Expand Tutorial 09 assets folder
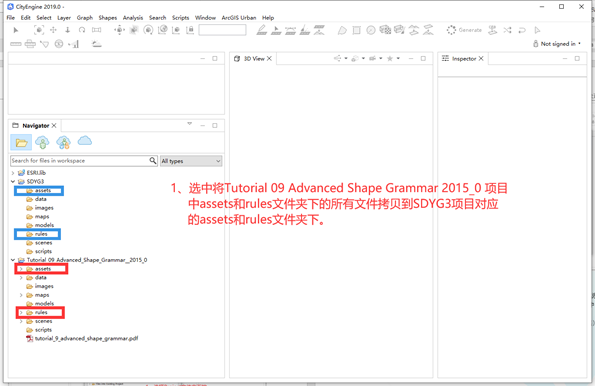The height and width of the screenshot is (386, 595). tap(21, 269)
